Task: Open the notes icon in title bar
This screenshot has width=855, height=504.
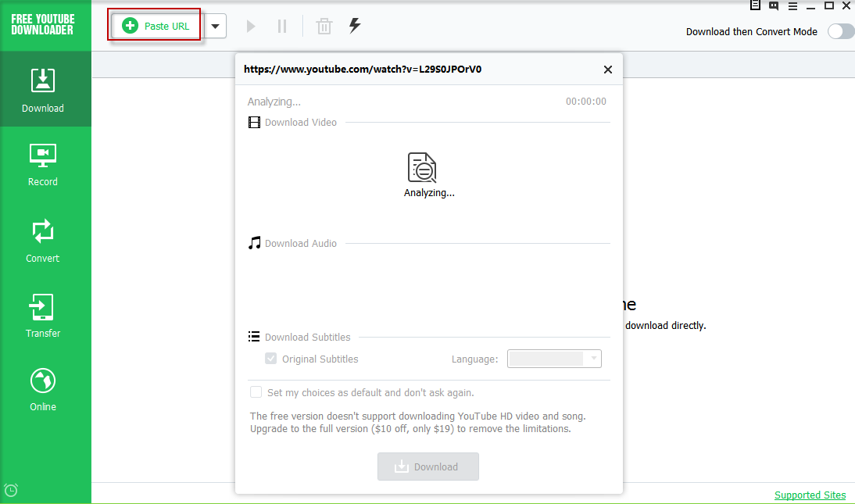Action: pos(755,5)
